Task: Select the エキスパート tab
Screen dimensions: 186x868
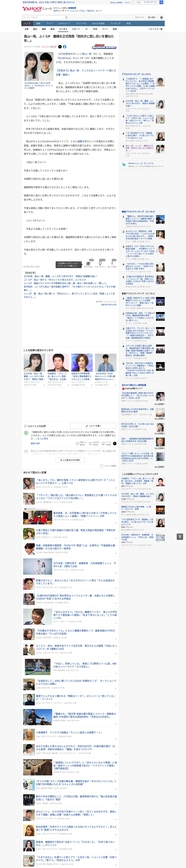Action: (x=64, y=24)
